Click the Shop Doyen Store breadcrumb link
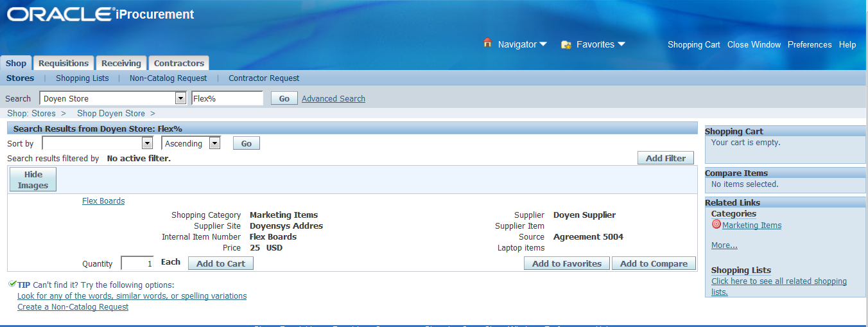Viewport: 868px width, 327px height. [111, 113]
